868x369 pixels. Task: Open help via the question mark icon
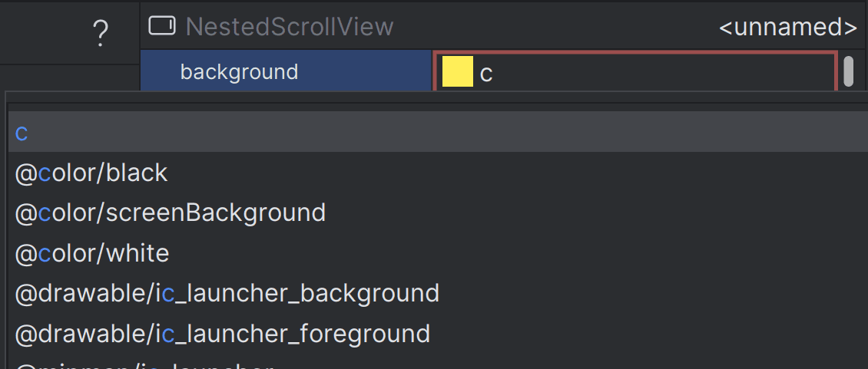coord(100,33)
